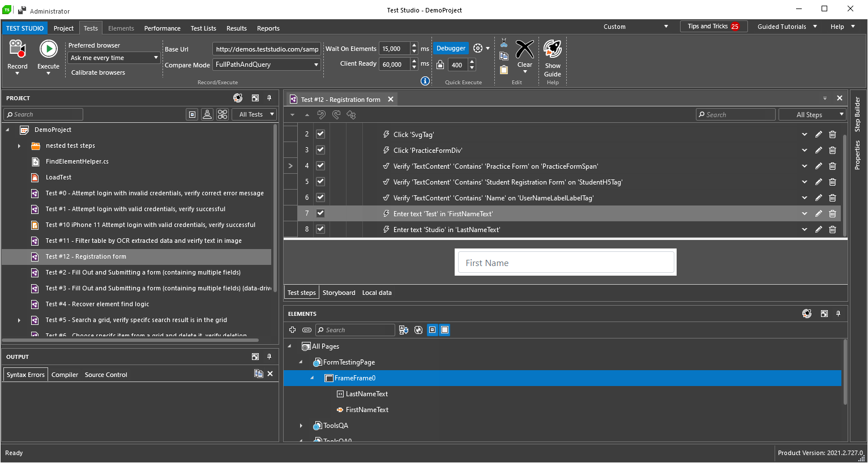Toggle the second highlighted view button in Elements toolbar
The image size is (868, 463).
coord(445,330)
